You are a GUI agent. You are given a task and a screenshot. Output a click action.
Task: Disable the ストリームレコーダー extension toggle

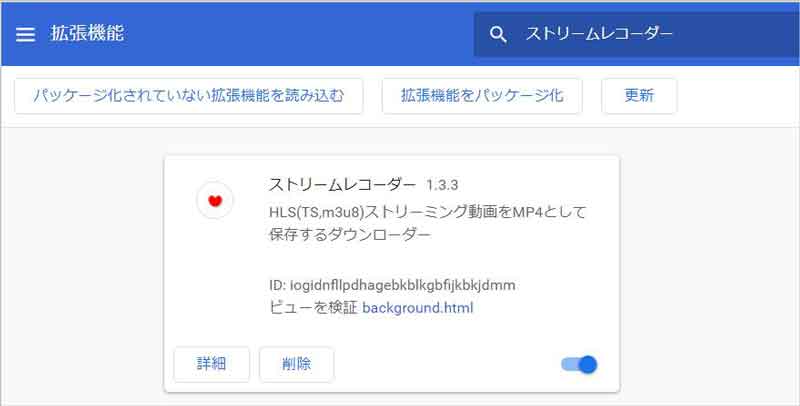coord(579,365)
